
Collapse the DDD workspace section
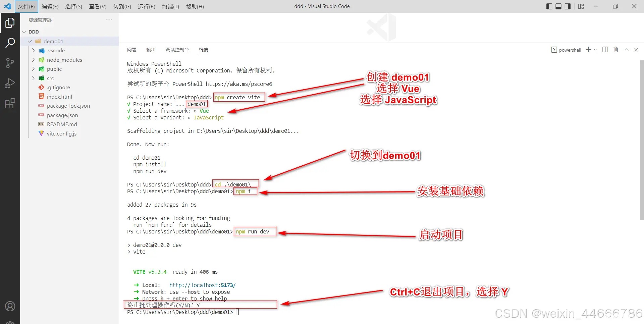24,32
